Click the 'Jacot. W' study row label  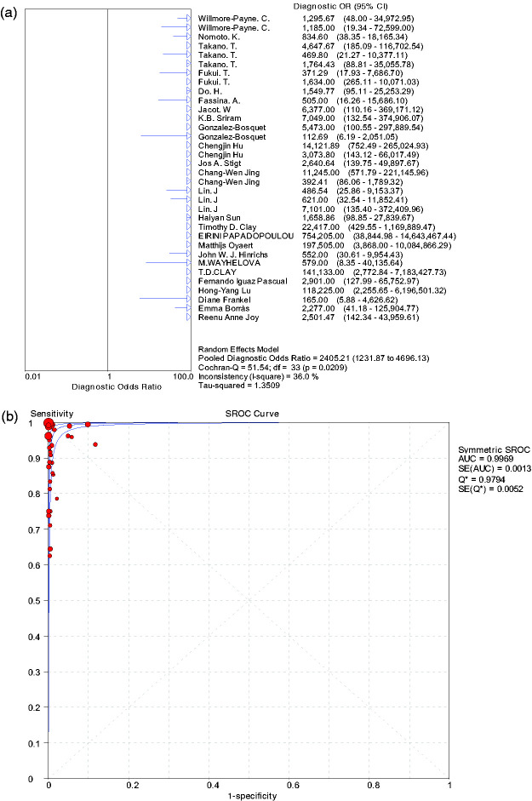point(215,110)
